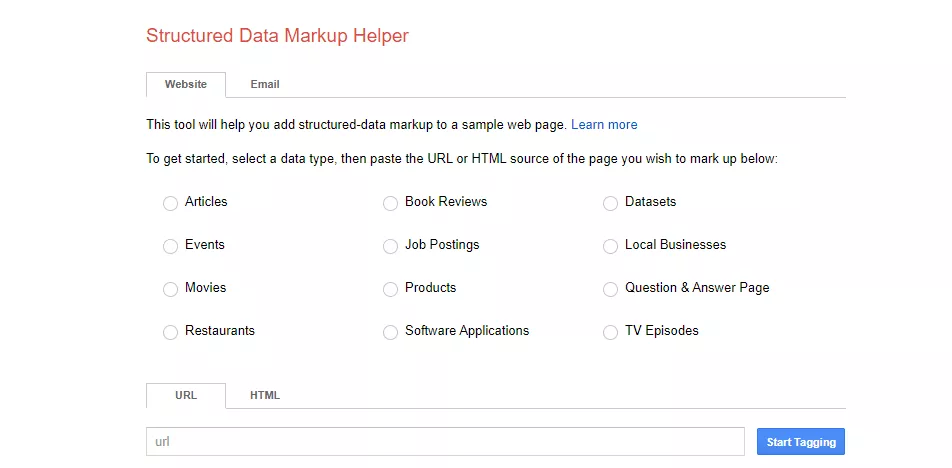Select the Datasets radio option
The image size is (952, 468).
(x=610, y=203)
